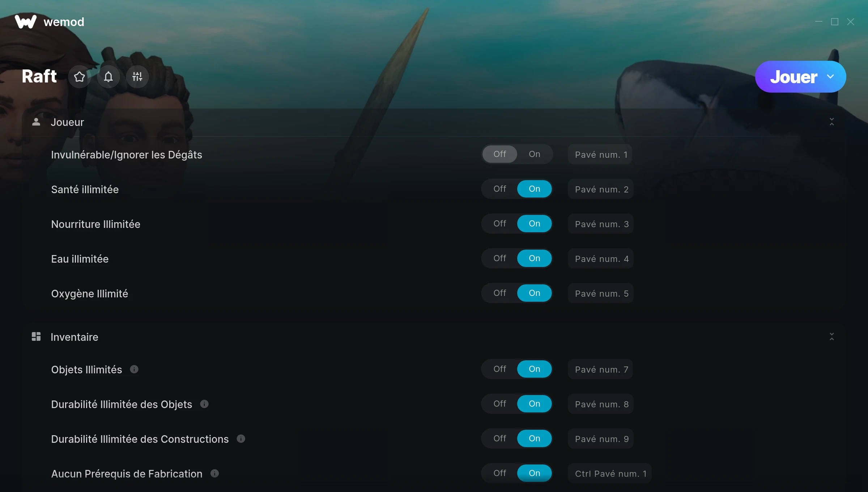Viewport: 868px width, 492px height.
Task: Select the Inventaire category header
Action: click(75, 337)
